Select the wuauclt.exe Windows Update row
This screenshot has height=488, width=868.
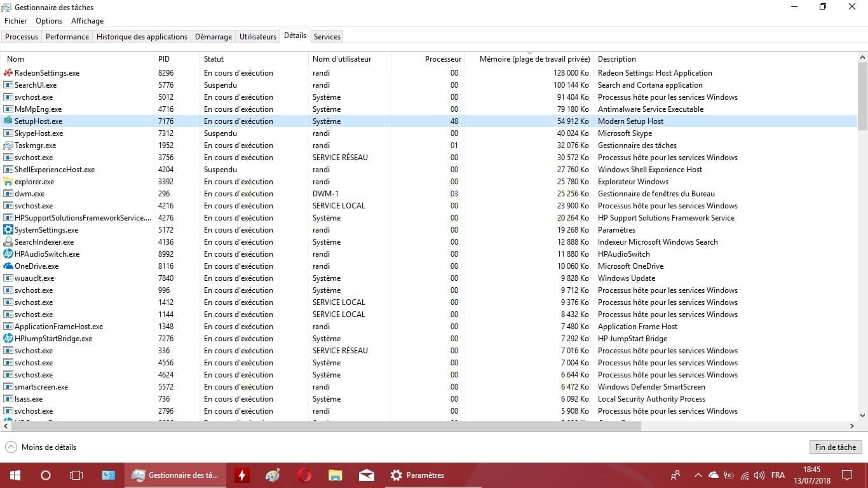[x=429, y=278]
